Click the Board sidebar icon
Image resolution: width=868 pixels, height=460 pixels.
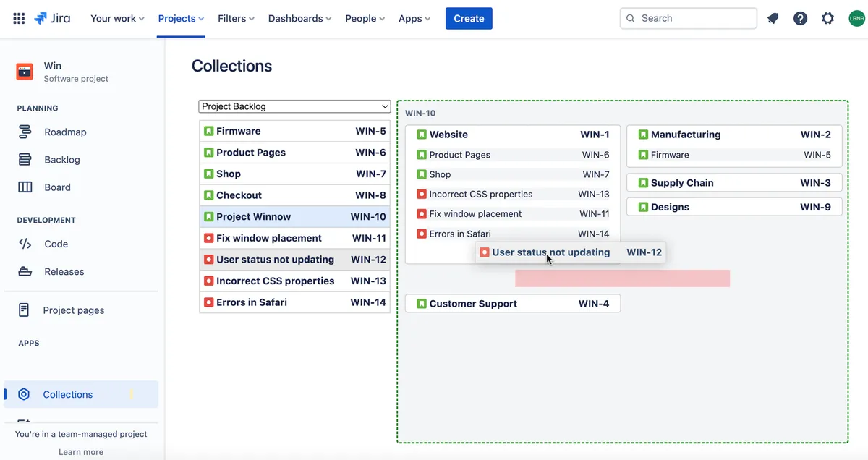click(x=25, y=187)
